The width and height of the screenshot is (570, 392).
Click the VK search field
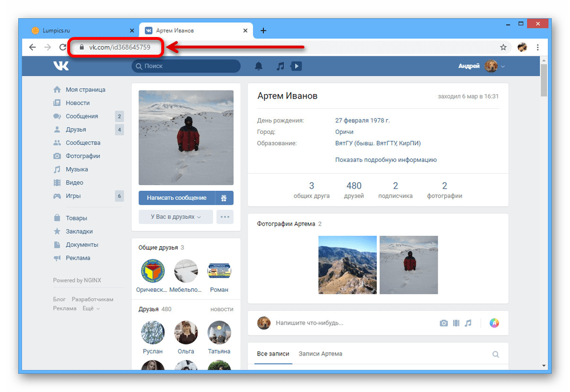[186, 66]
